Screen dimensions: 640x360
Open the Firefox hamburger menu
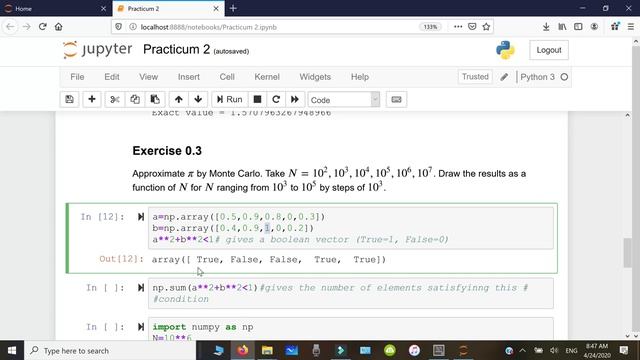pyautogui.click(x=631, y=27)
